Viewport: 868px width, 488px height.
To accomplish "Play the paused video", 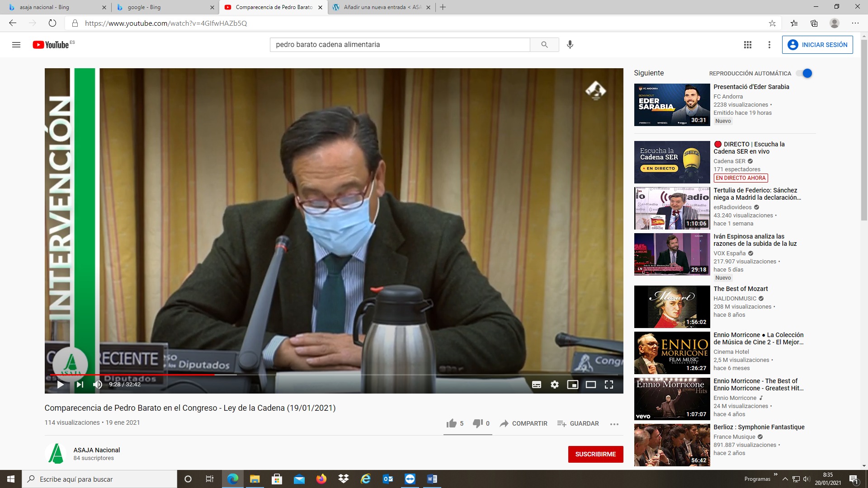I will pos(60,385).
